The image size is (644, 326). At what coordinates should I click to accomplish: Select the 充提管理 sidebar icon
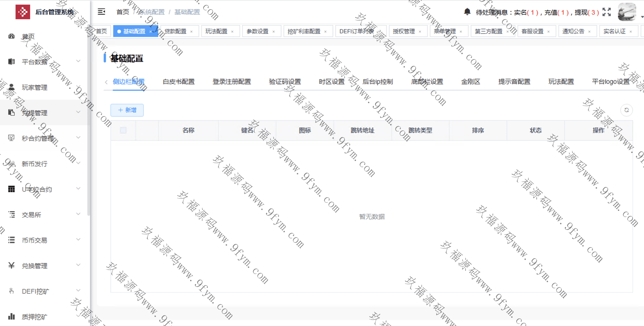point(11,113)
